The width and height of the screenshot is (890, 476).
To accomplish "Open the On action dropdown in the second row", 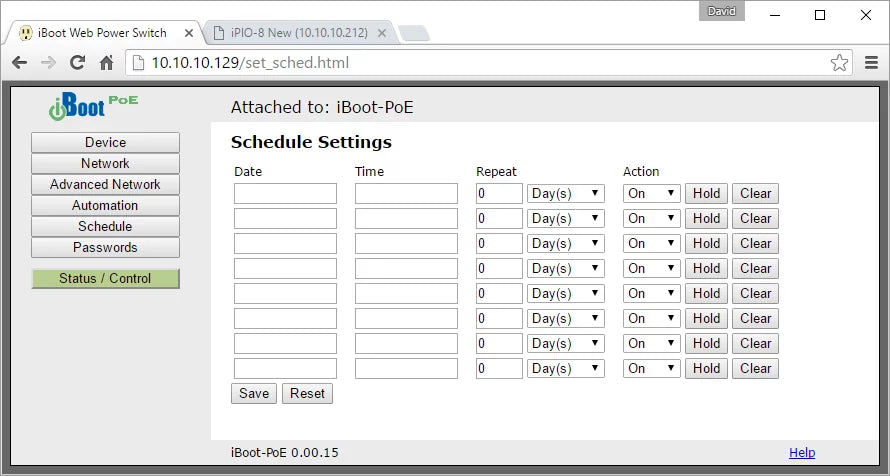I will point(652,218).
